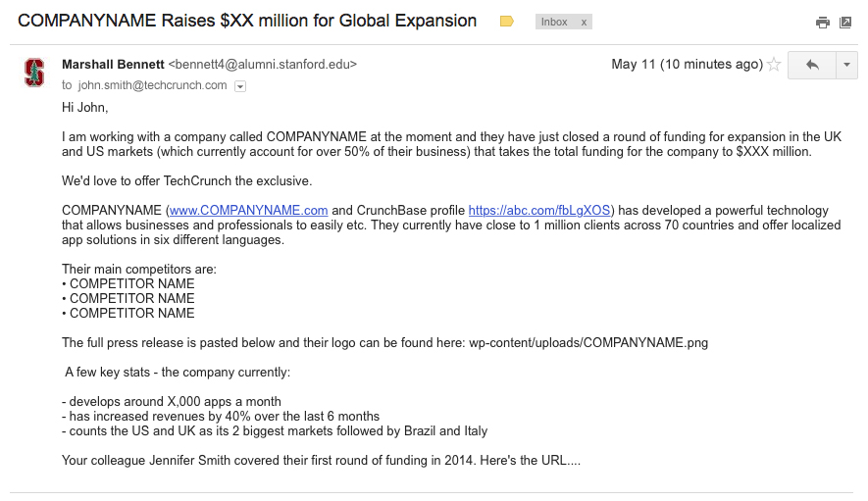Click the "Hi John," greeting line
868x501 pixels.
pos(84,108)
